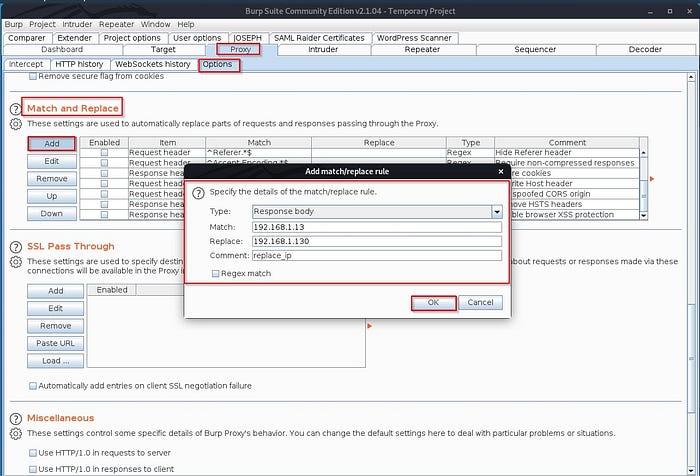This screenshot has height=476, width=700.
Task: Enable the Regex match checkbox
Action: click(x=216, y=273)
